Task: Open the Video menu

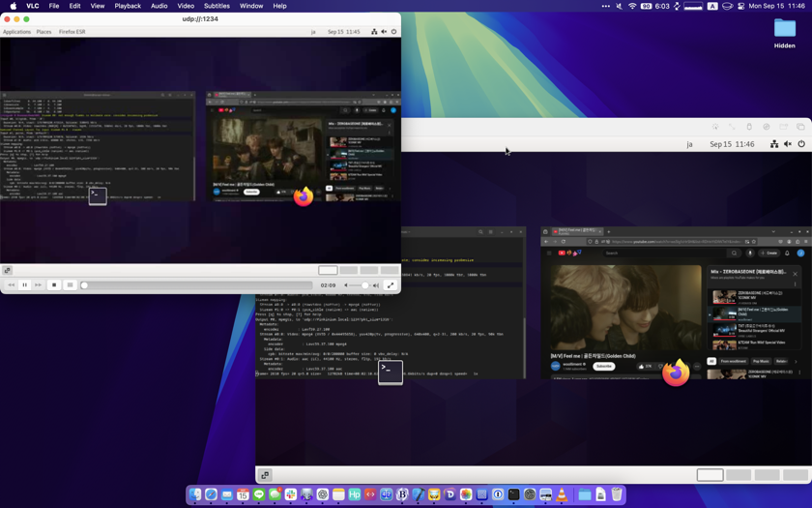Action: [186, 6]
